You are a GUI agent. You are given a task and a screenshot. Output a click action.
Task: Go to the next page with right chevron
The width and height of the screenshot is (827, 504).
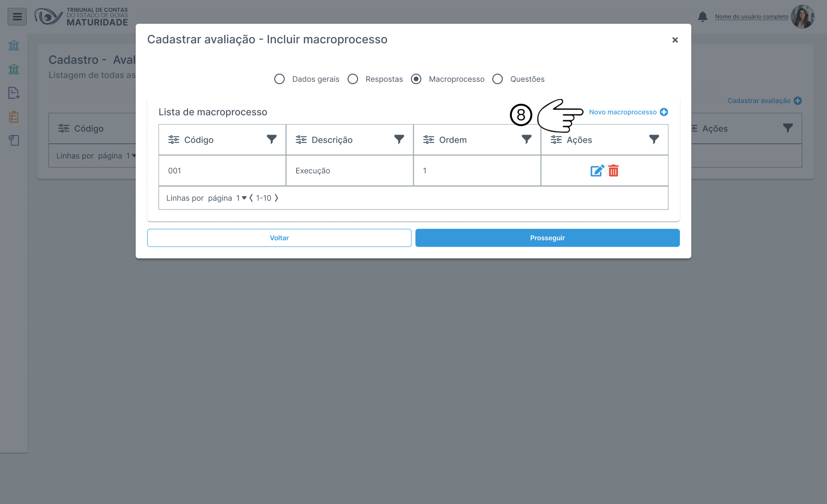coord(276,198)
